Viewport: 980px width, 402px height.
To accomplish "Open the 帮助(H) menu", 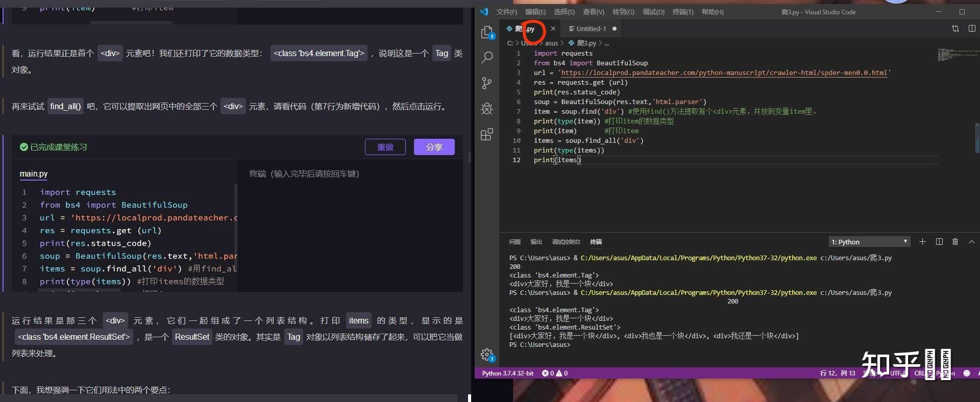I will click(x=713, y=12).
